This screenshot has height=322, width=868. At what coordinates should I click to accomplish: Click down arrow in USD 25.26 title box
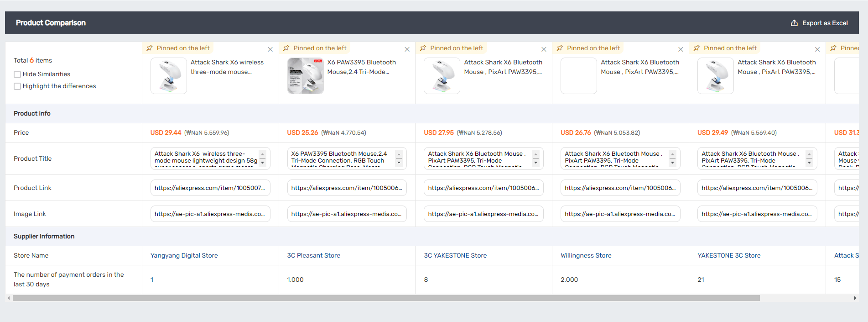[x=399, y=163]
